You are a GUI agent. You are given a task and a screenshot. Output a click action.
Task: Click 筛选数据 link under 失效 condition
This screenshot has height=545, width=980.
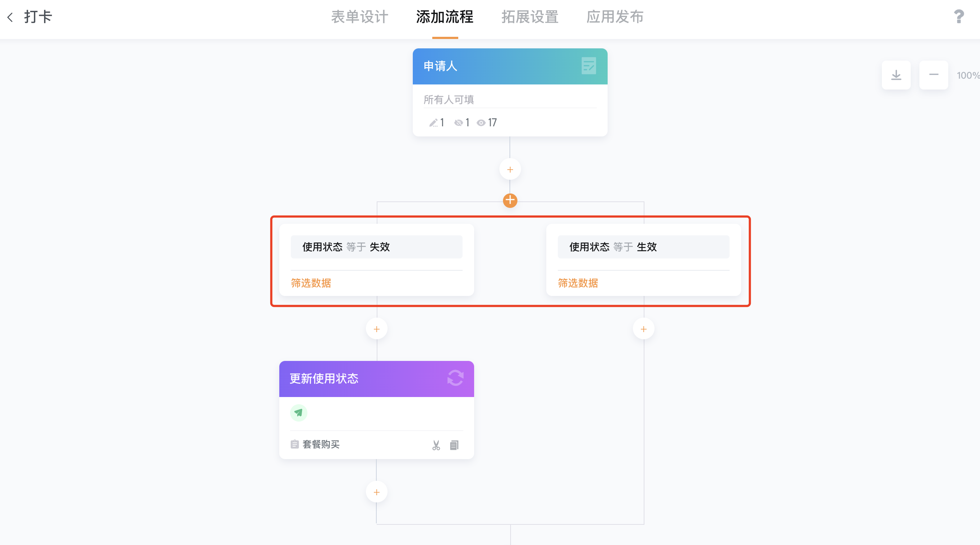(311, 283)
